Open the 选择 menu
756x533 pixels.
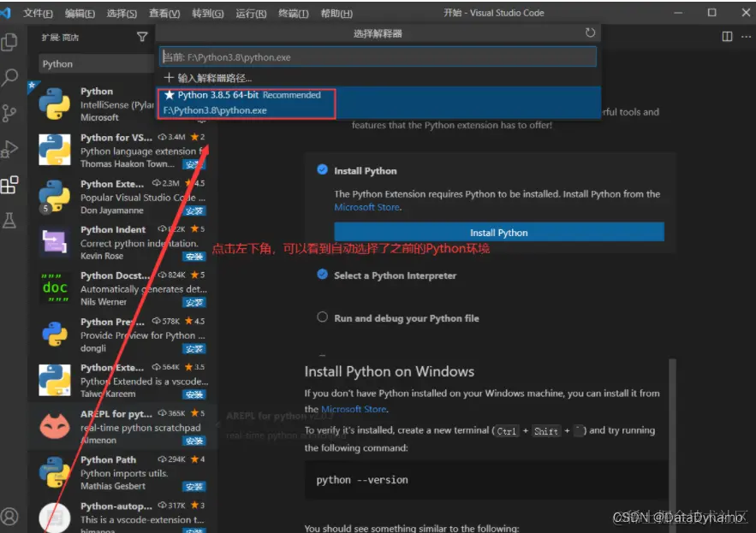pos(122,13)
